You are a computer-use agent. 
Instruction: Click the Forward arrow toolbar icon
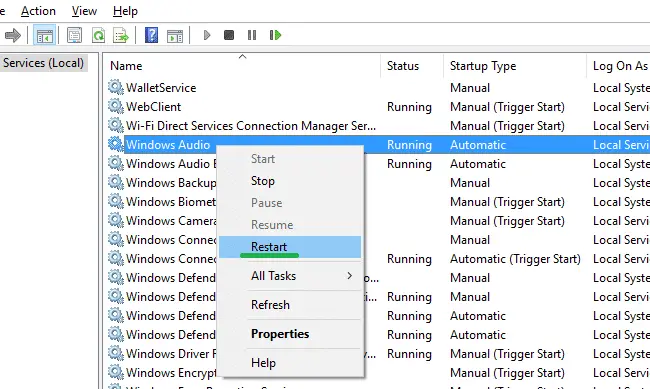click(12, 35)
